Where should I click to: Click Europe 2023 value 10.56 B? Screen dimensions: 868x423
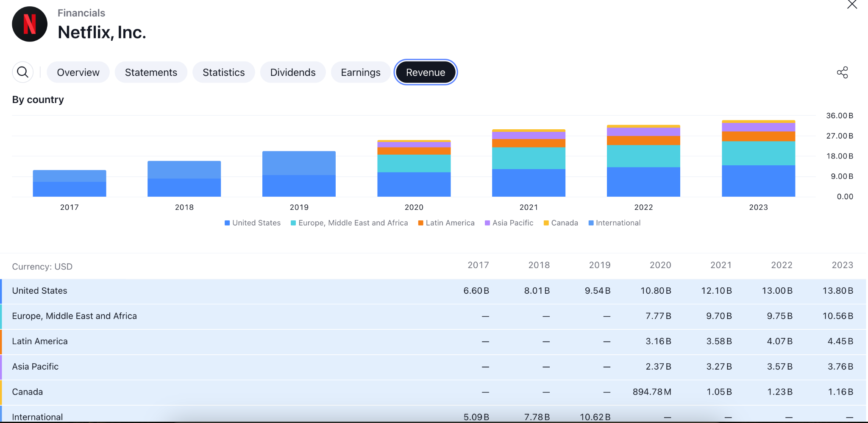tap(838, 316)
